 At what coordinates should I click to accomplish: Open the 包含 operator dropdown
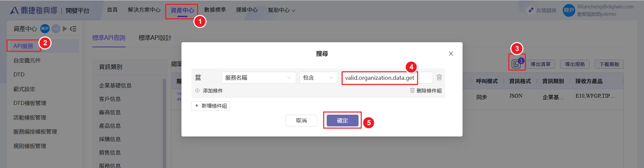[318, 78]
